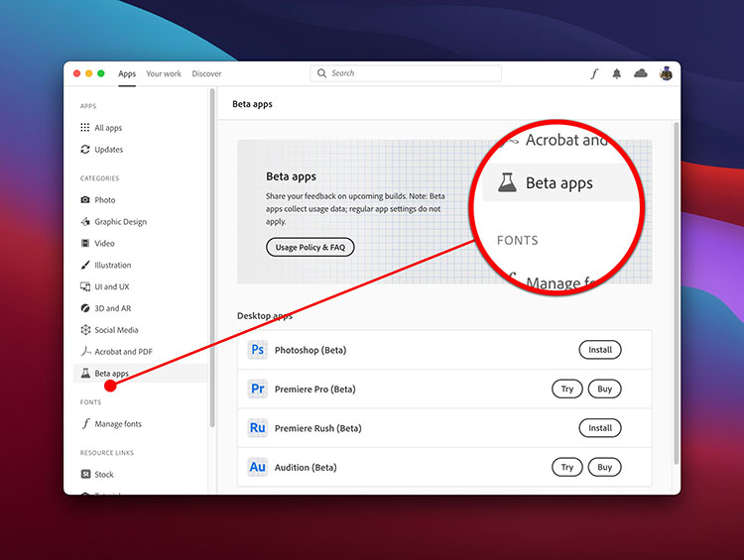Install Premiere Rush (Beta)
744x560 pixels.
pyautogui.click(x=600, y=428)
